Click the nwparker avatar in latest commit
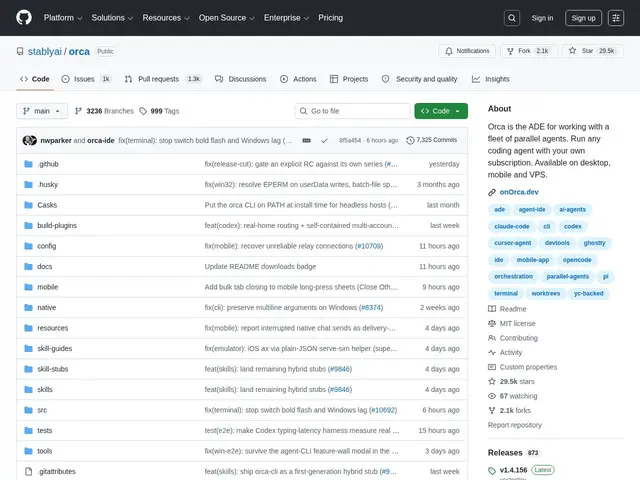640x480 pixels. coord(29,140)
